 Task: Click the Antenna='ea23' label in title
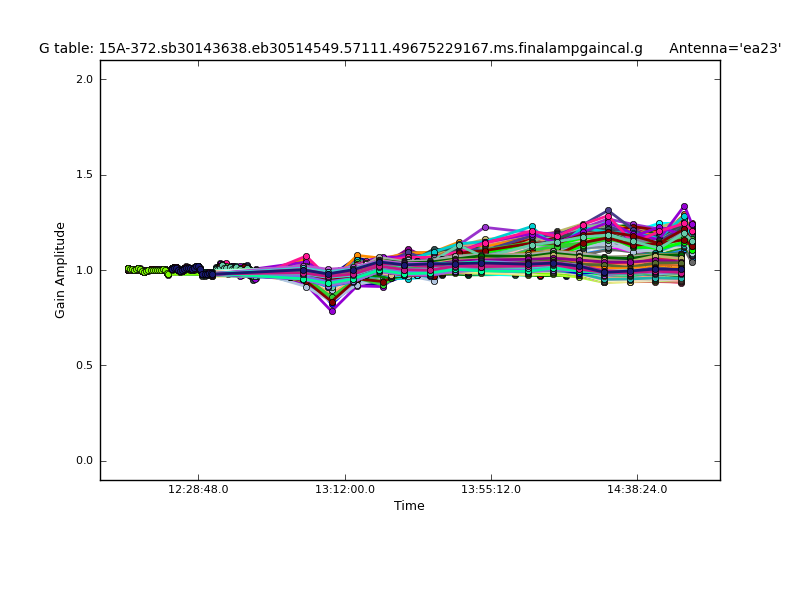pos(725,48)
